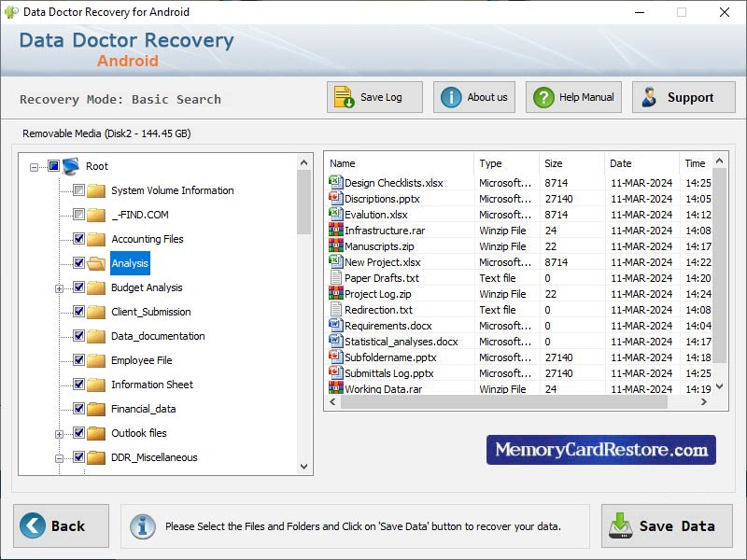Toggle the _-FIND.COM checkbox
The image size is (747, 560).
coord(78,214)
